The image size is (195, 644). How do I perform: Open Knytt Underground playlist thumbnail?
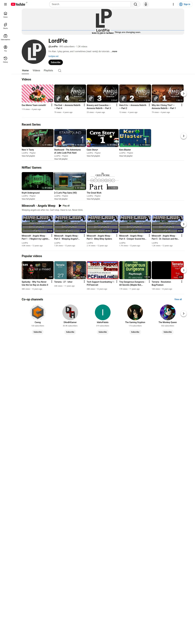point(38,181)
